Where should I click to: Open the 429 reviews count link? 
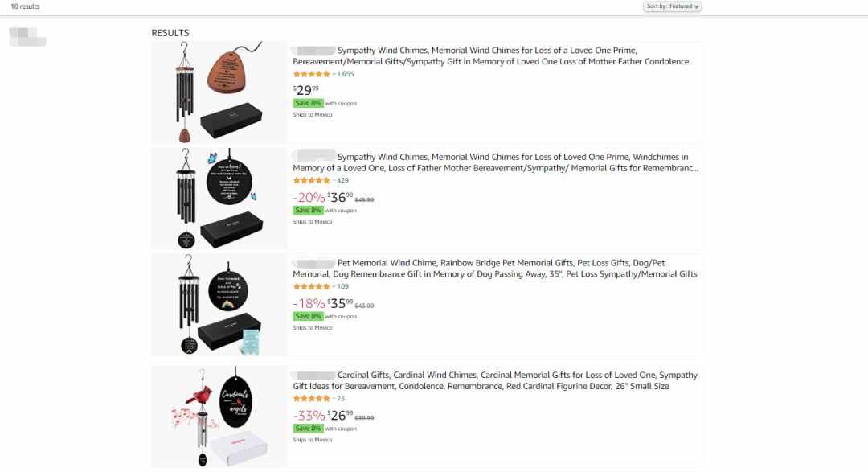pos(342,181)
